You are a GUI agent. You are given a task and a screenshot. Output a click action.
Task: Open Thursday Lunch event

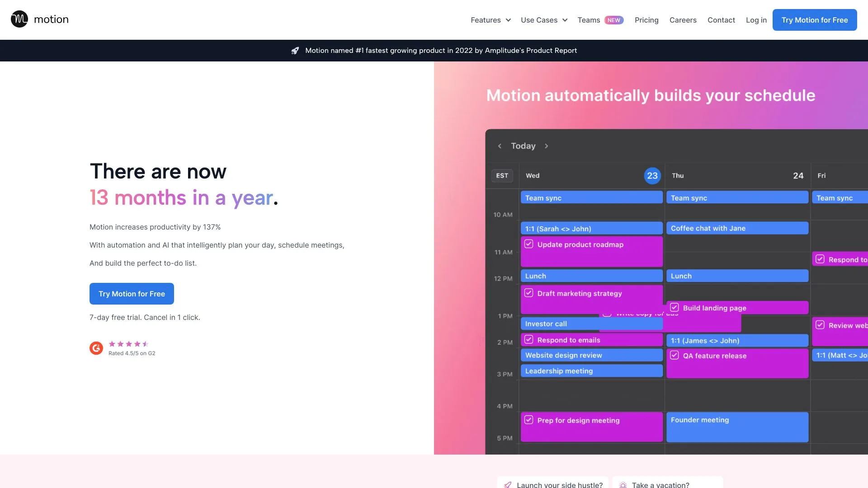coord(737,276)
